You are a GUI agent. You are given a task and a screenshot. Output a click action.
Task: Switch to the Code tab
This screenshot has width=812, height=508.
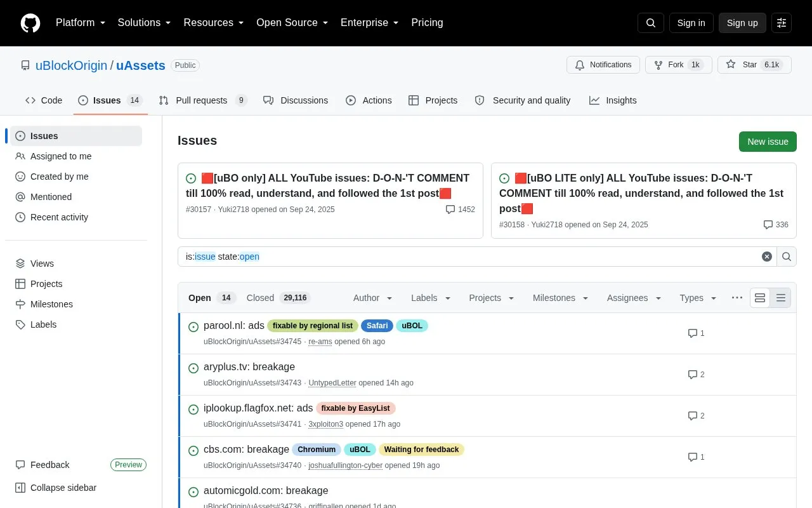(44, 100)
